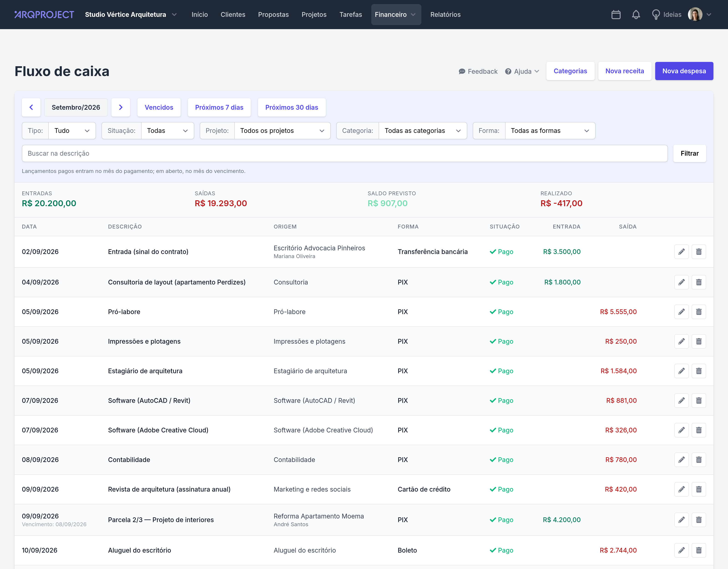Delete the Parcela 2/3 — Projeto de interiores entry
This screenshot has height=569, width=728.
pos(699,520)
